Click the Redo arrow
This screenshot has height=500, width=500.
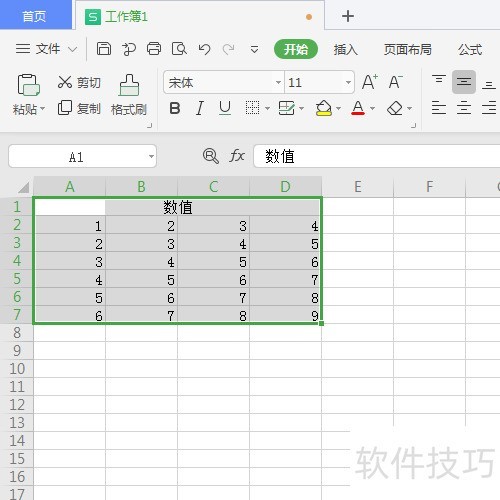coord(228,49)
